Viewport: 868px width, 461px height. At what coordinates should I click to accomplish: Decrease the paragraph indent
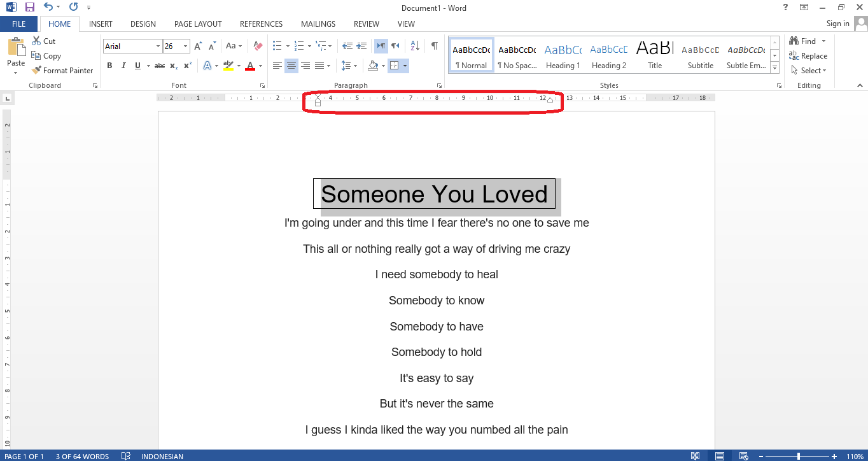click(347, 46)
